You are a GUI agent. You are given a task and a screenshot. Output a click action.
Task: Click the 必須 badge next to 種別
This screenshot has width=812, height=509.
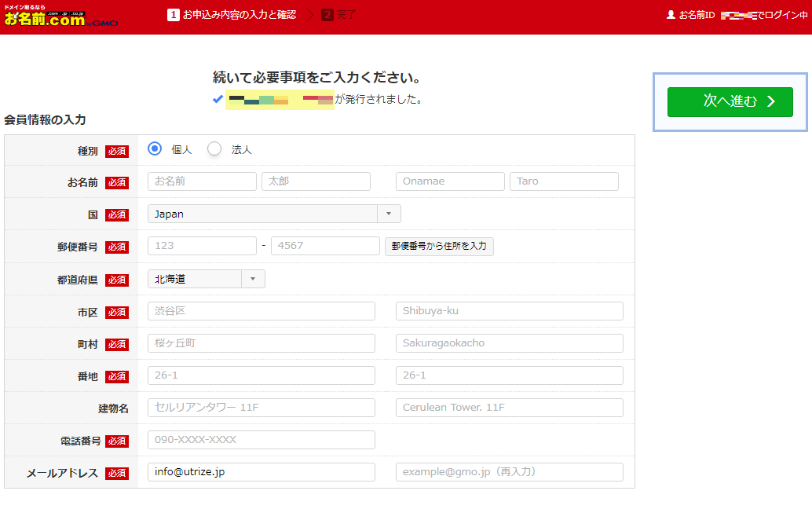point(117,151)
